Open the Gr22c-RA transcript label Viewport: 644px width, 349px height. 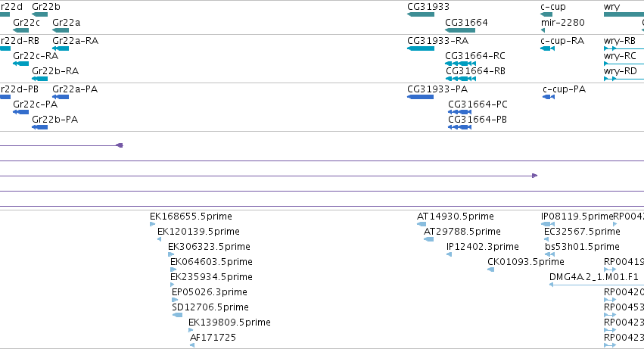coord(36,55)
